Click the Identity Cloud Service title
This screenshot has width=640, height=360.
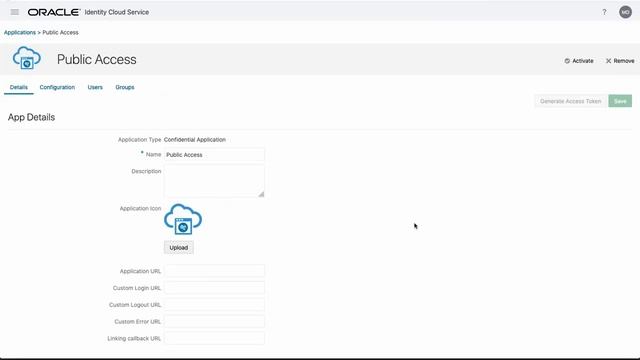coord(117,12)
